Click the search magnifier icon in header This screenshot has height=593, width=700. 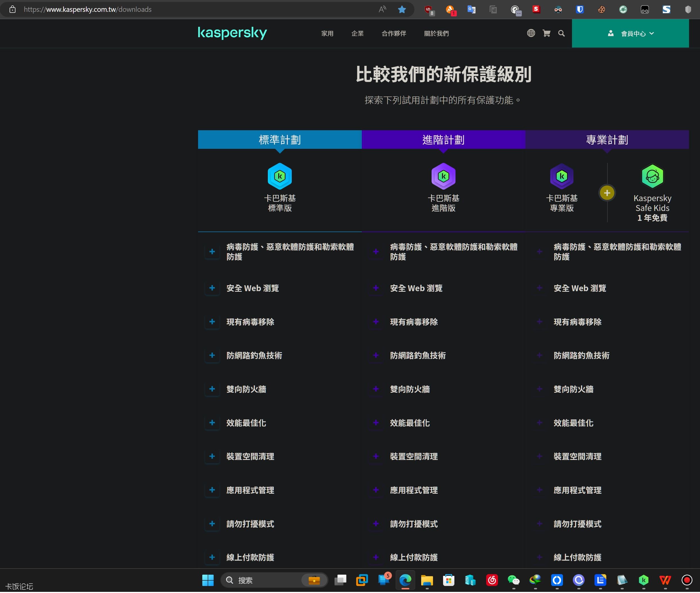click(562, 33)
